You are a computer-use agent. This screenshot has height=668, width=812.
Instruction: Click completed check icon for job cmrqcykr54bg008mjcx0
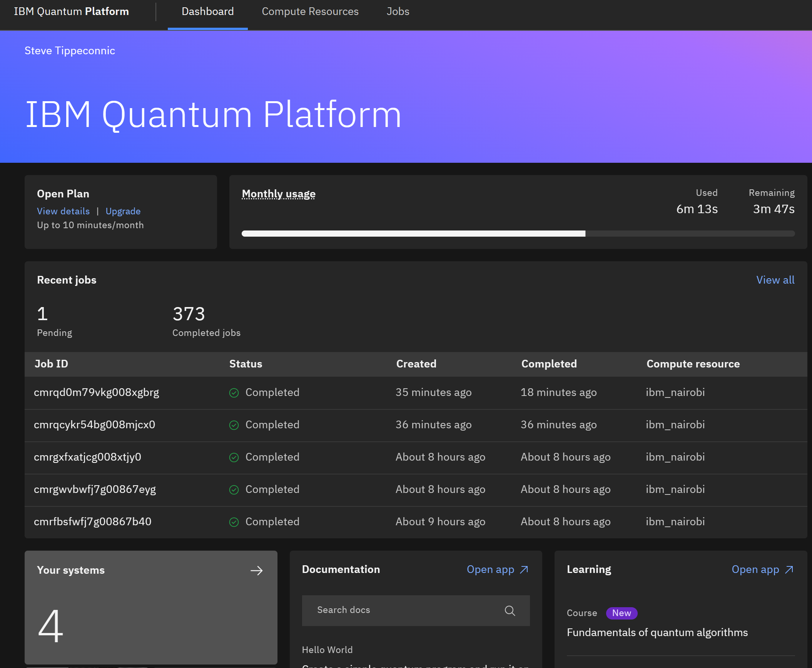[234, 425]
